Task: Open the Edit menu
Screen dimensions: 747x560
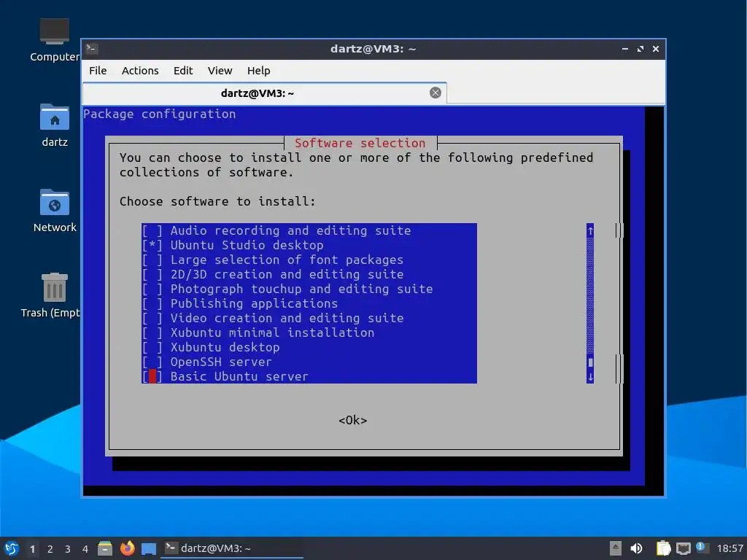Action: [x=183, y=71]
